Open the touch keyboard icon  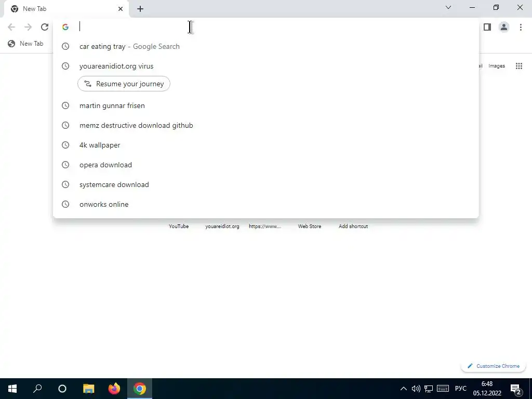443,389
